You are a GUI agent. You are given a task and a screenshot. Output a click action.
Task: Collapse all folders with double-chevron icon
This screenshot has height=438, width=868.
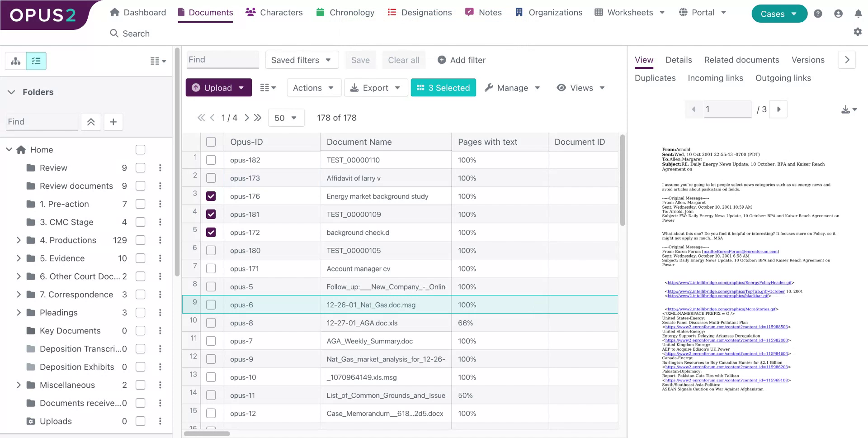click(x=91, y=122)
